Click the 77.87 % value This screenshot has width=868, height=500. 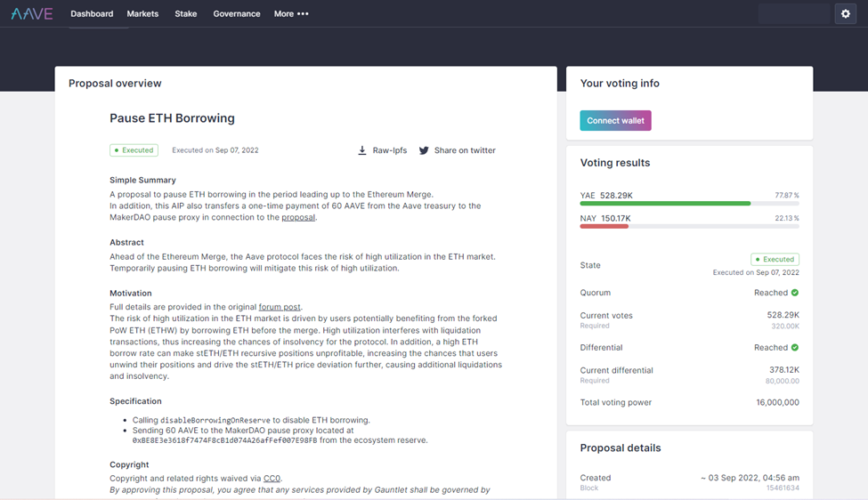click(x=787, y=195)
